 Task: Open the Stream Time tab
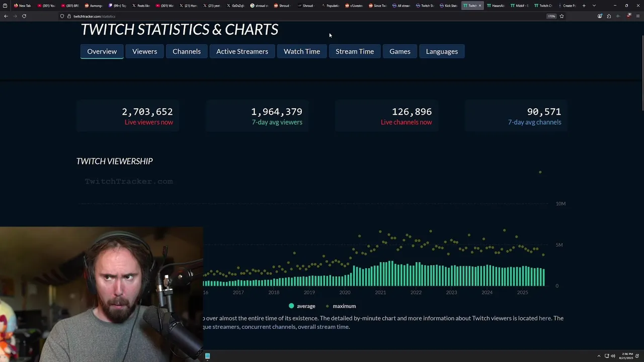[355, 51]
